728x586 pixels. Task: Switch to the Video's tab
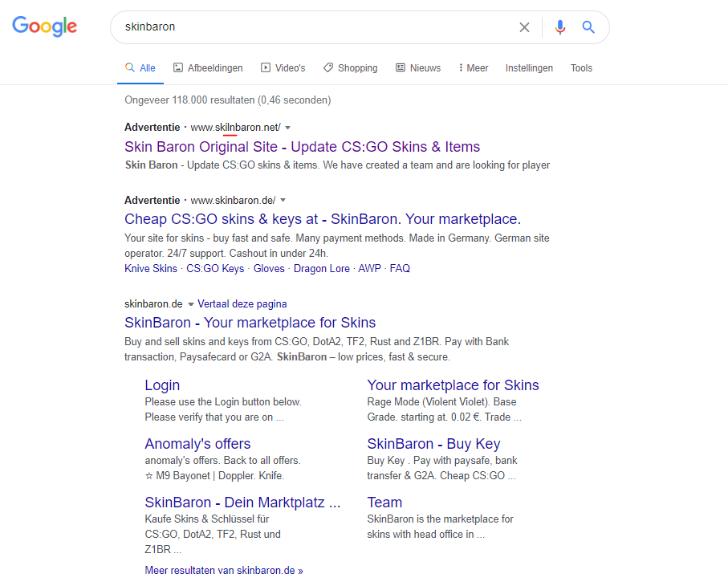point(283,67)
